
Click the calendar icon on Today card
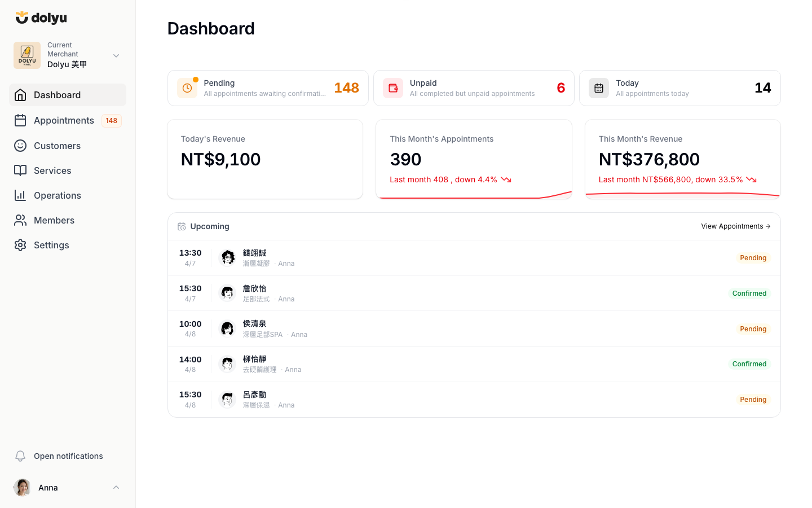[x=599, y=88]
